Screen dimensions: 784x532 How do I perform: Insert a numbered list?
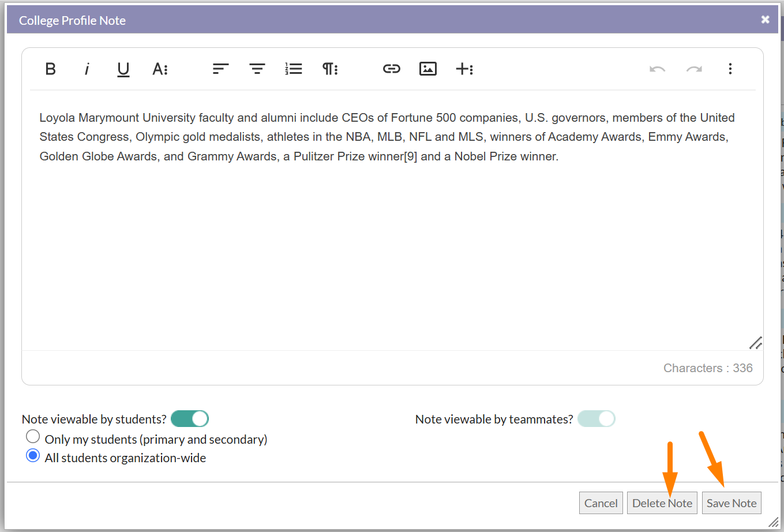[x=294, y=69]
